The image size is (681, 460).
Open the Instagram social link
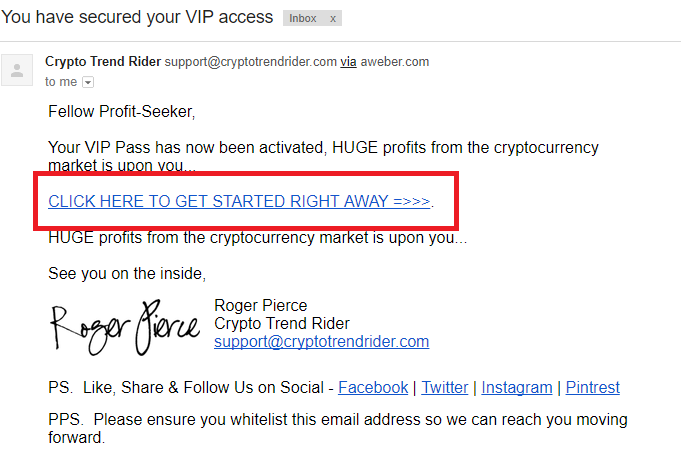(517, 387)
